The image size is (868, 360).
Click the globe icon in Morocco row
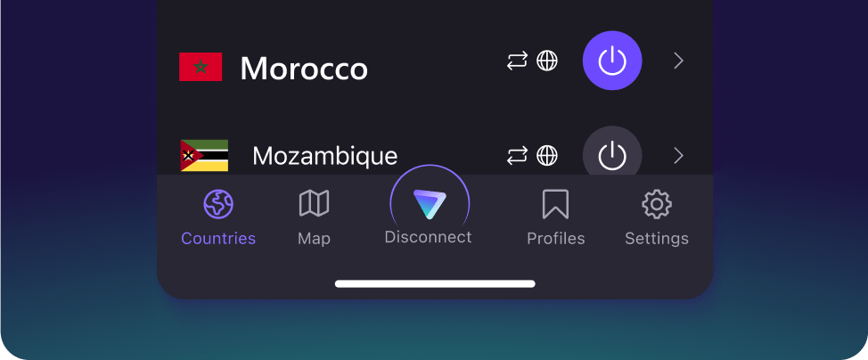547,61
